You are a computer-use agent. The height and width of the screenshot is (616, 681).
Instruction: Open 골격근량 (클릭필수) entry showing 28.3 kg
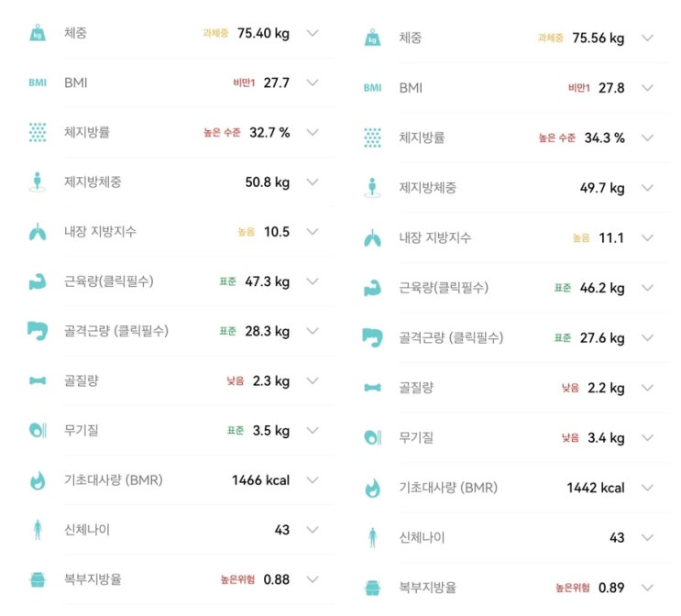116,331
